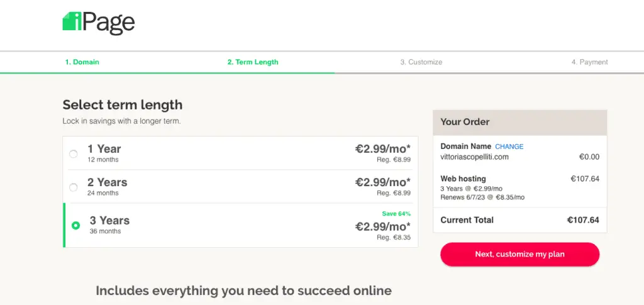
Task: Click the vittoriascopelliti.com domain text
Action: point(474,157)
